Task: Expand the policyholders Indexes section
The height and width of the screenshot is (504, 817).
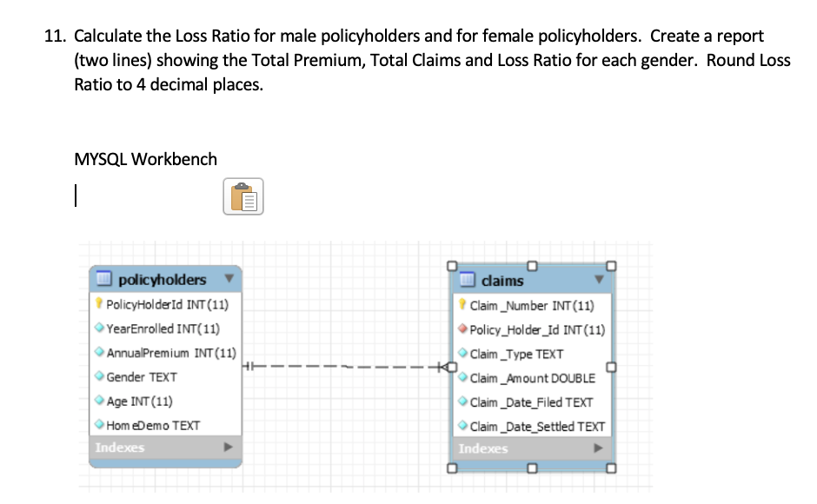Action: click(229, 447)
